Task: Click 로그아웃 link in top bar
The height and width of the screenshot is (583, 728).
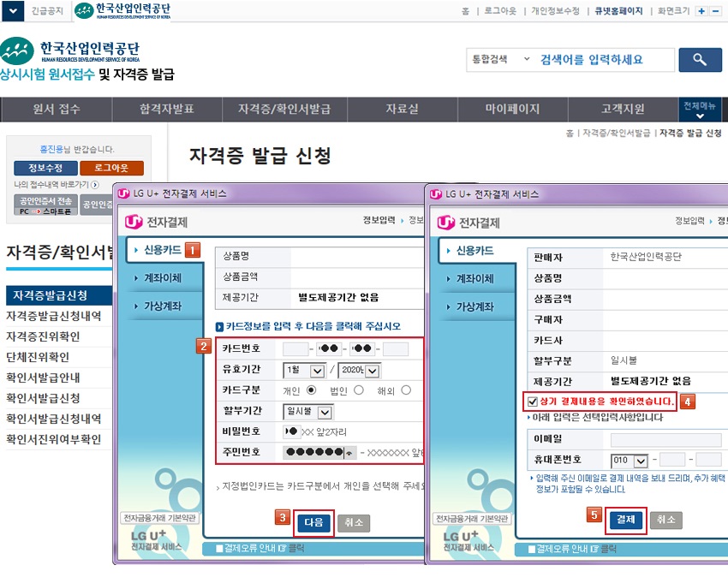Action: click(500, 11)
